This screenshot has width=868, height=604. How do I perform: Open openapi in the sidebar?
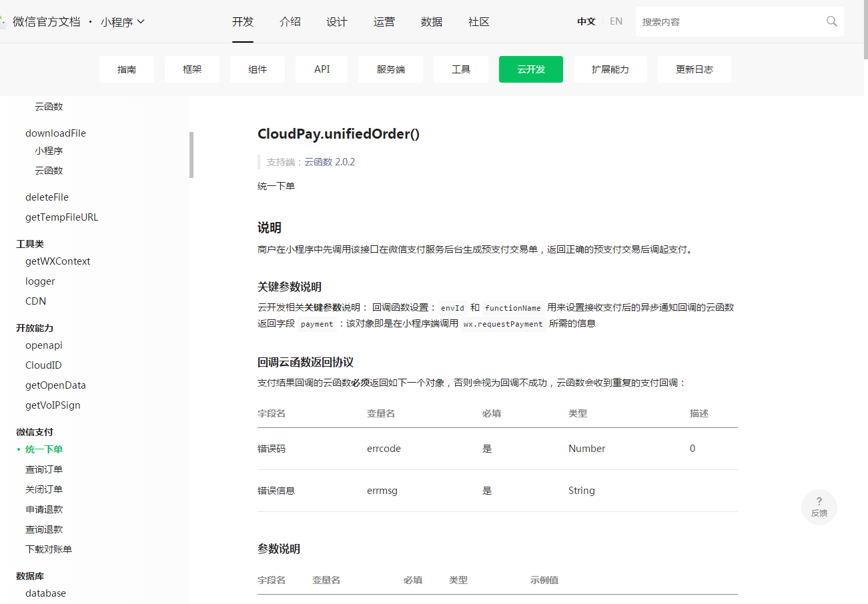pyautogui.click(x=44, y=345)
